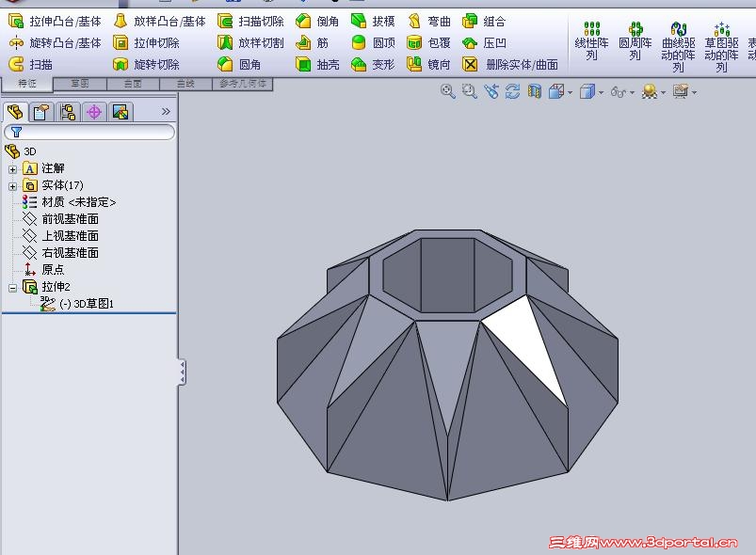Open the DisplayManager panel tab

(121, 112)
